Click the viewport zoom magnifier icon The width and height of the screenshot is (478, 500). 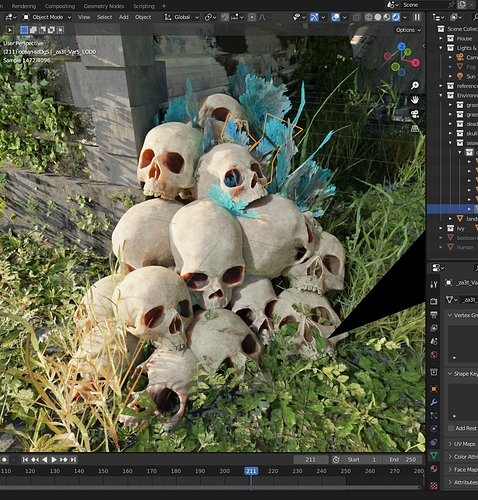pyautogui.click(x=415, y=85)
